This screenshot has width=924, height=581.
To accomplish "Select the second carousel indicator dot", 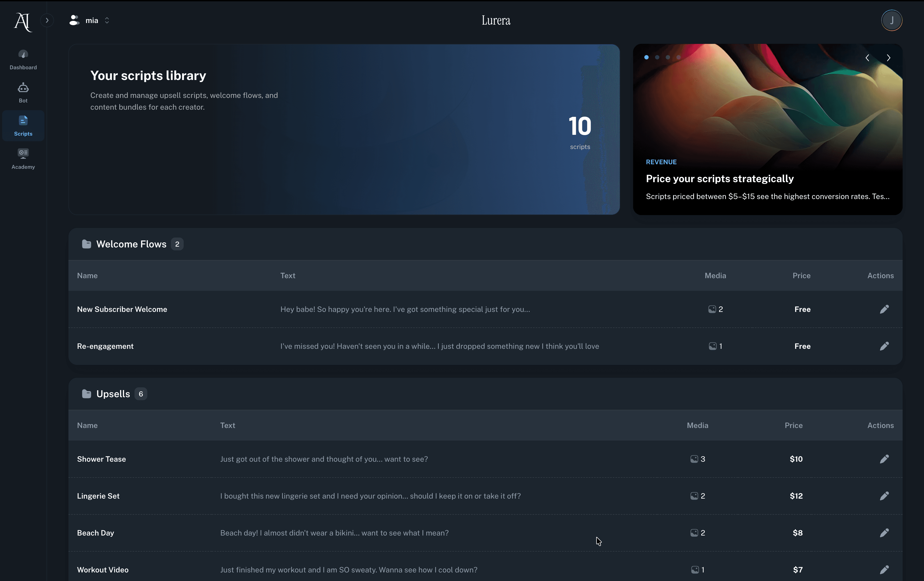I will pos(657,57).
